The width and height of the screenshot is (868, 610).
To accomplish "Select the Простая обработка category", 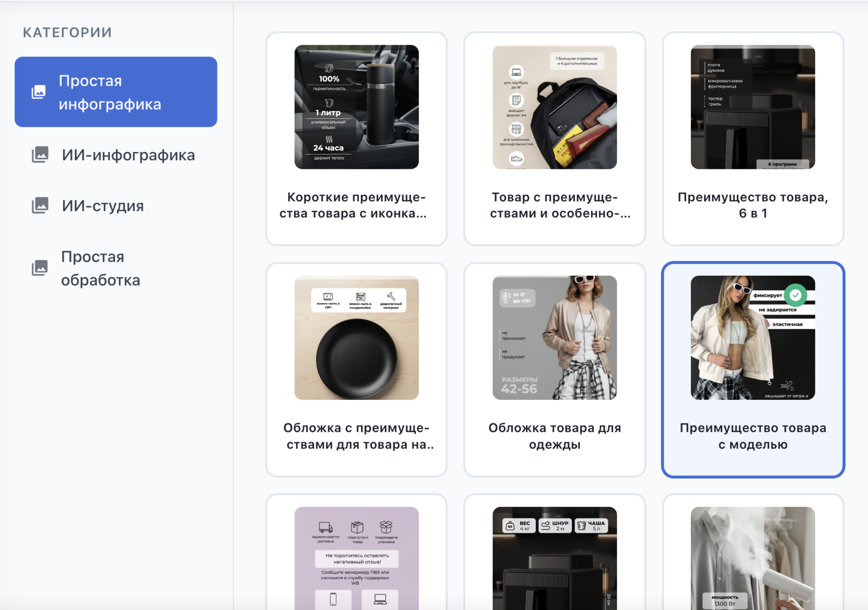I will (101, 268).
